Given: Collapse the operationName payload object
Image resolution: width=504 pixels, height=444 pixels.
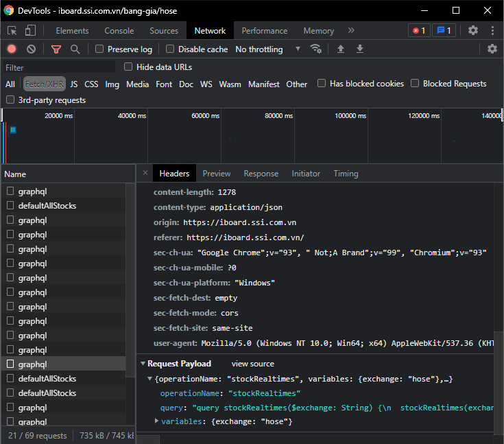Looking at the screenshot, I should (x=149, y=379).
